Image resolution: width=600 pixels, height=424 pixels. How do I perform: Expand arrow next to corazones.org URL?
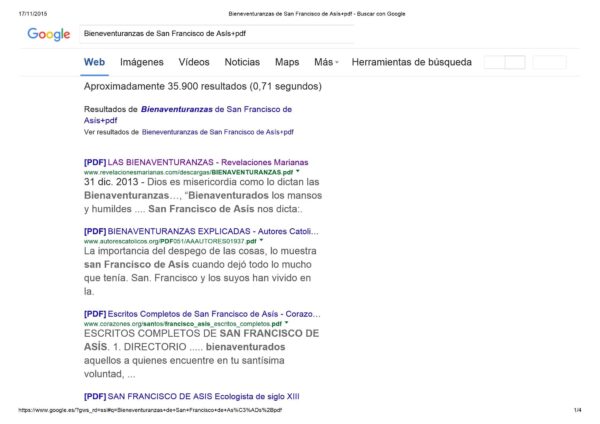287,323
